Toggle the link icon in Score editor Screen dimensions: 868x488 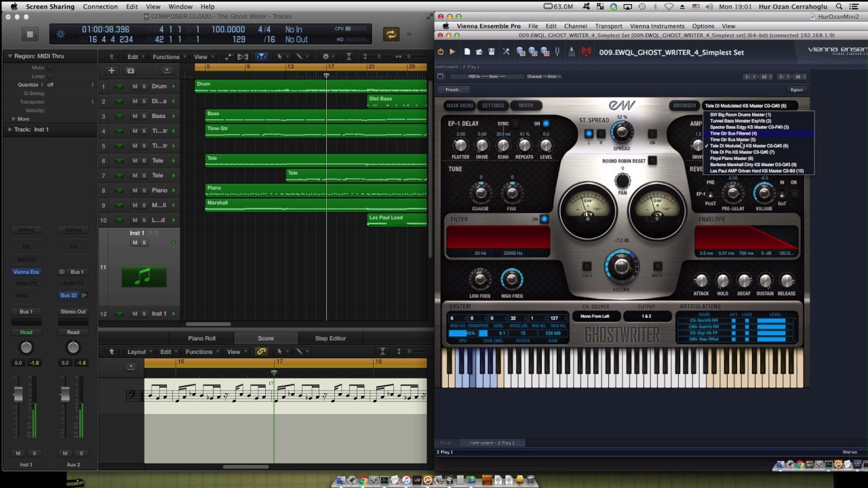(x=261, y=352)
